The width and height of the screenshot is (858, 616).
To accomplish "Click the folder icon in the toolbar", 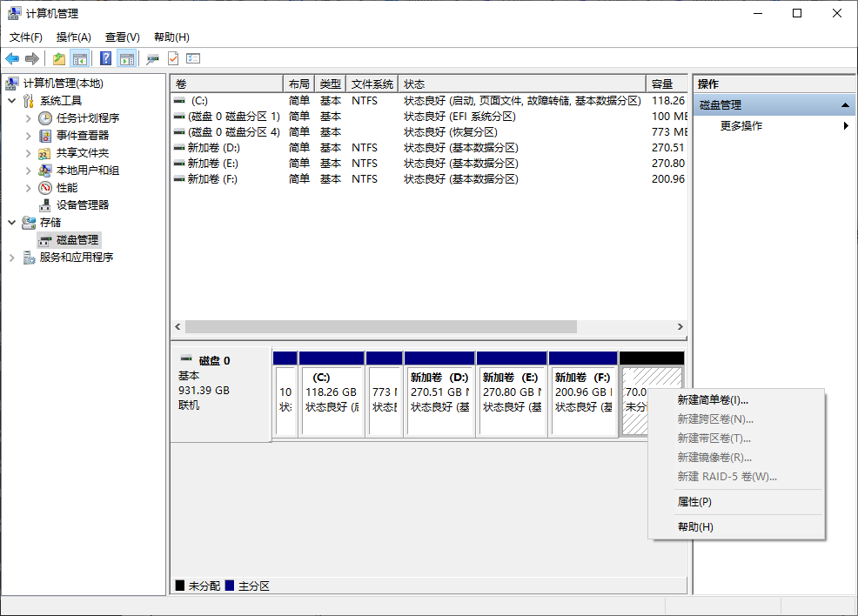I will tap(58, 58).
